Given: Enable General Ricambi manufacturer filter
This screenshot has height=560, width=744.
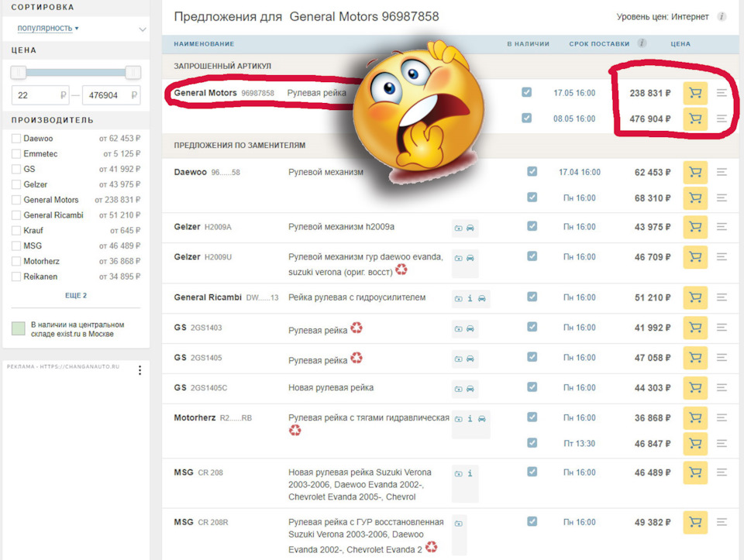Looking at the screenshot, I should pos(16,215).
